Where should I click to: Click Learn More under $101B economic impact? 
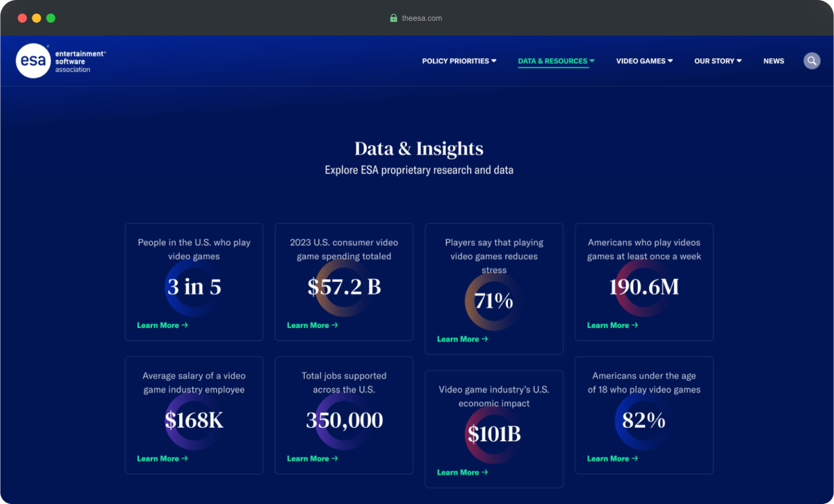(463, 472)
